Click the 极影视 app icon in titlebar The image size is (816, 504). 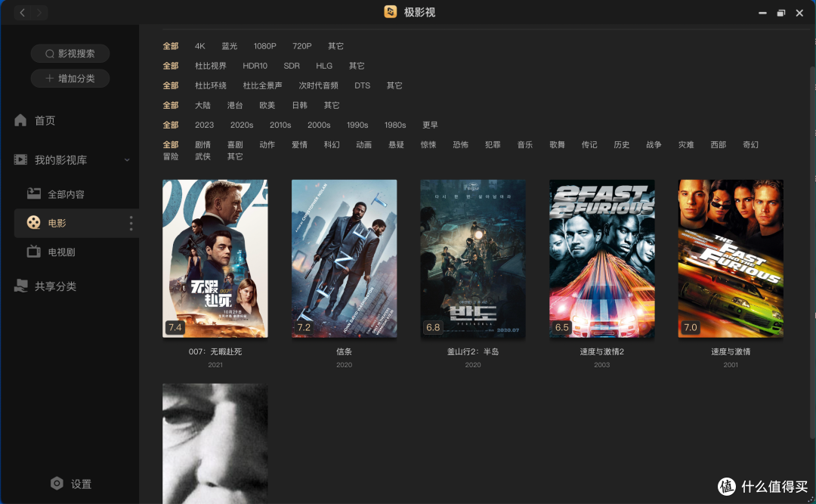390,12
